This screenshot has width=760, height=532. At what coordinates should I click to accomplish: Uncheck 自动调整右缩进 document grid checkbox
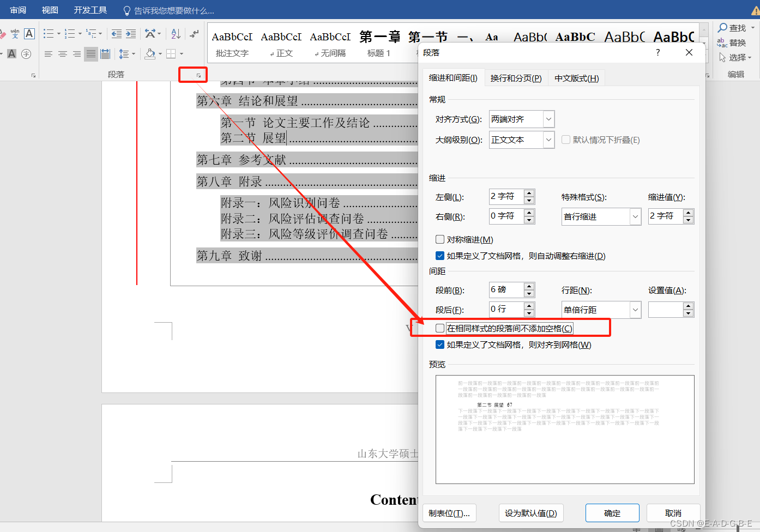[440, 256]
